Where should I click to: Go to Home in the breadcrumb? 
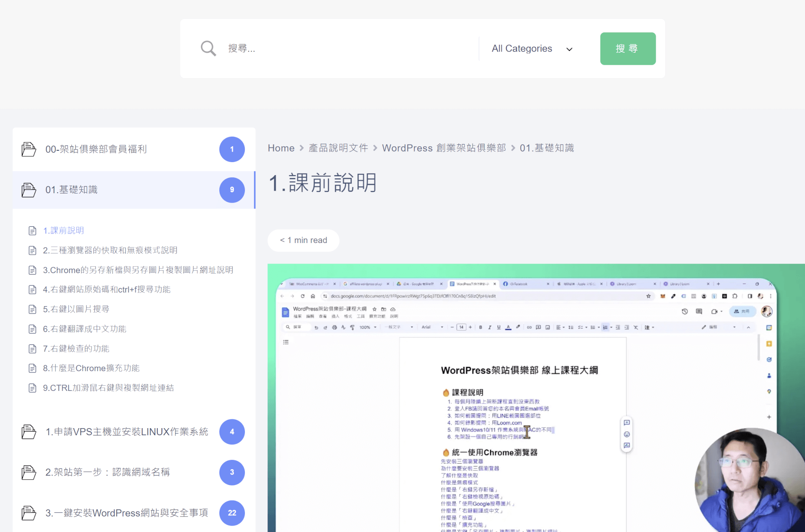pyautogui.click(x=281, y=148)
